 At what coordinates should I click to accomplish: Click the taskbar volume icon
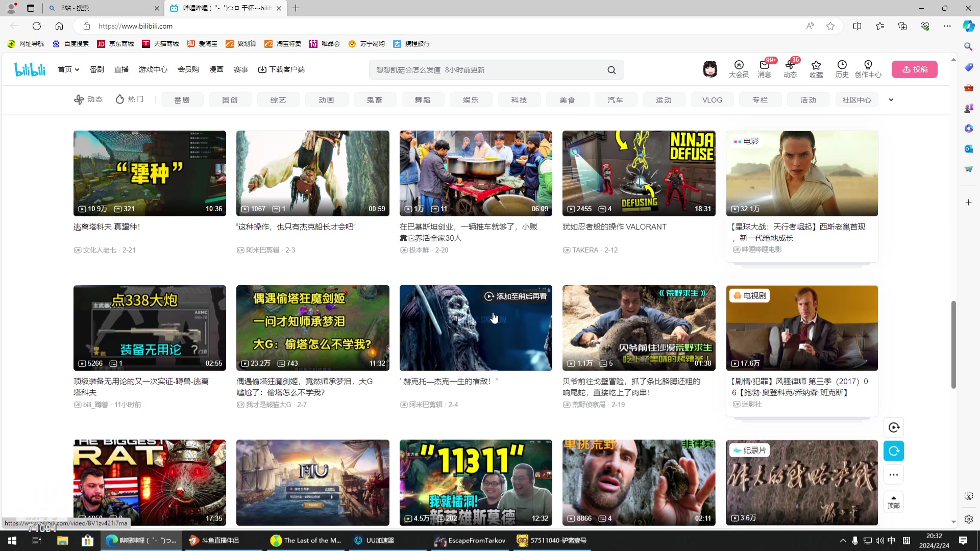click(x=879, y=541)
